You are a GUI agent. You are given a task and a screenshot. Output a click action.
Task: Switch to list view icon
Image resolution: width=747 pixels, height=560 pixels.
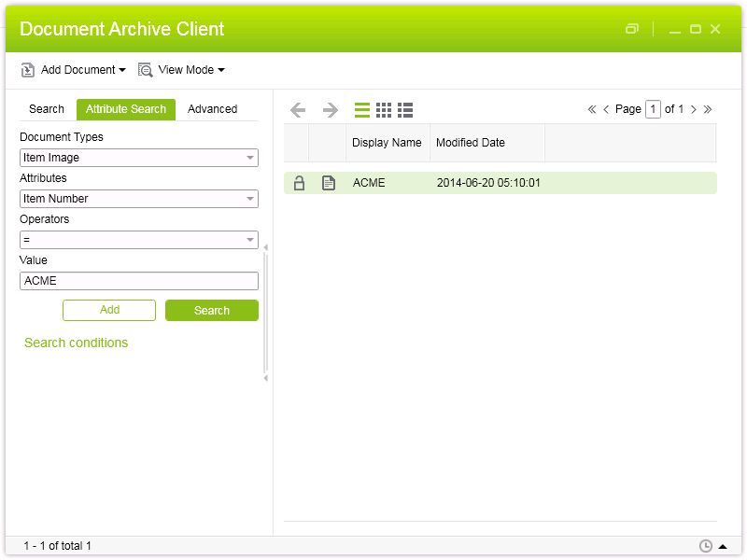coord(362,110)
